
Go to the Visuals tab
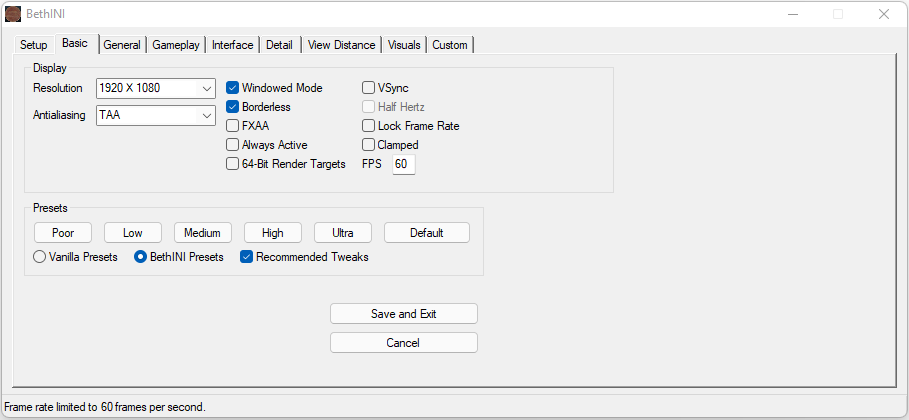click(x=404, y=45)
